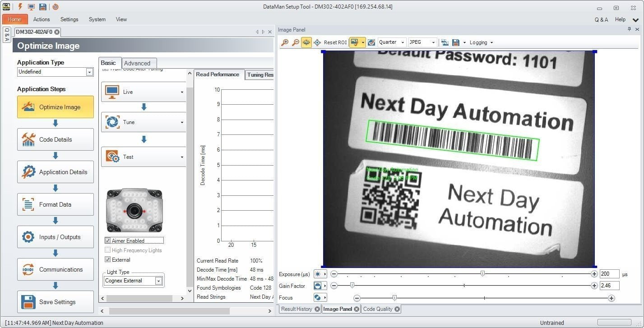Go to the Inputs / Outputs step

(56, 237)
